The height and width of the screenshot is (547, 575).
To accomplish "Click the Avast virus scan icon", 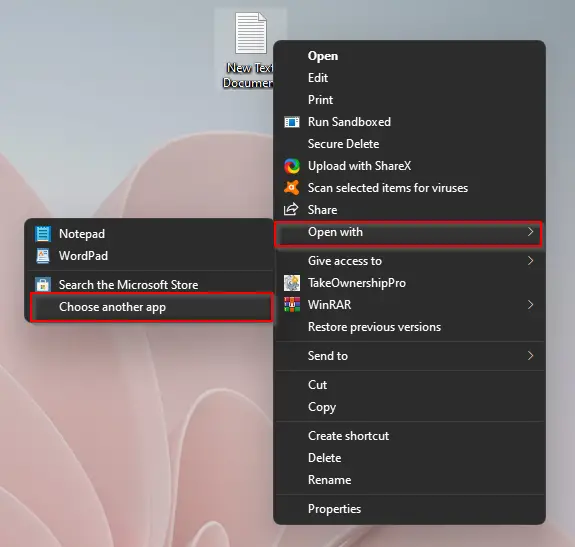I will (292, 188).
